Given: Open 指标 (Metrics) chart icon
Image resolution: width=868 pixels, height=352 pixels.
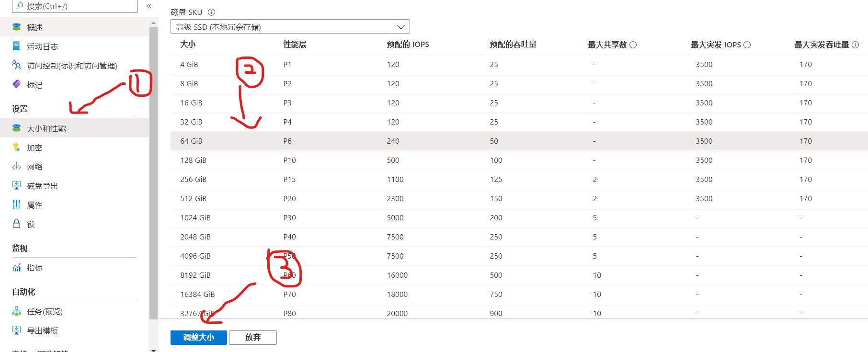Looking at the screenshot, I should [17, 268].
